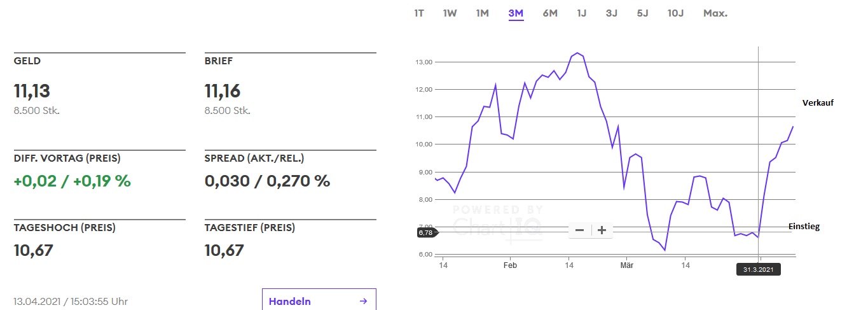
Task: Show the Max. chart history
Action: tap(715, 13)
